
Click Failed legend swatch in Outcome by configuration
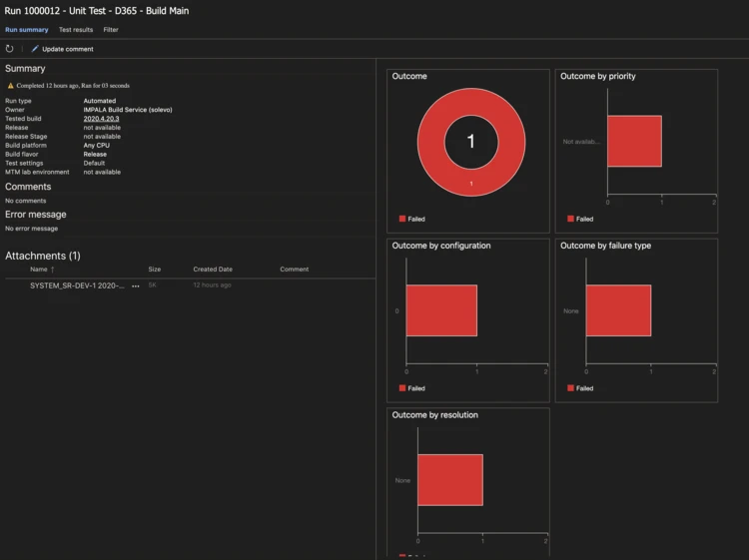(x=402, y=388)
